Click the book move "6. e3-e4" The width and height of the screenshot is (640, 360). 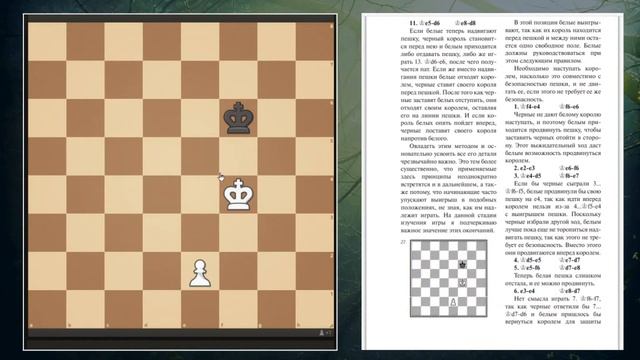[524, 291]
